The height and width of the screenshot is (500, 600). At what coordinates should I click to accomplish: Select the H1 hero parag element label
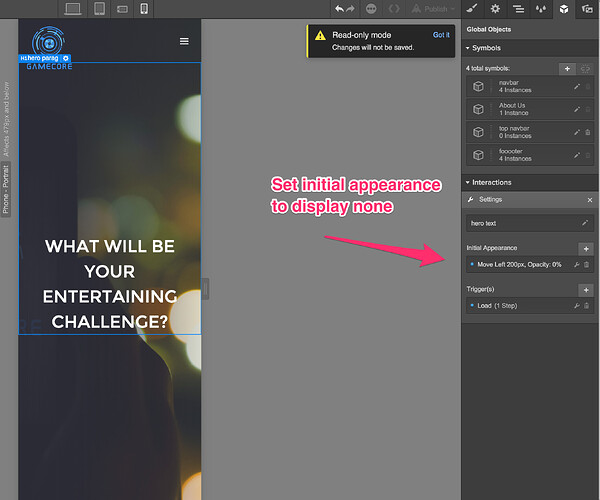coord(39,58)
